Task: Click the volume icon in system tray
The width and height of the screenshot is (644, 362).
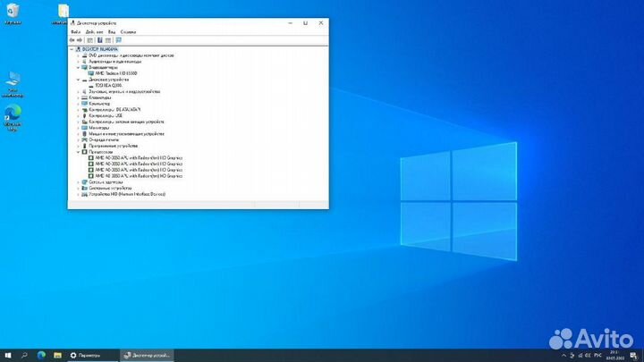Action: 589,356
